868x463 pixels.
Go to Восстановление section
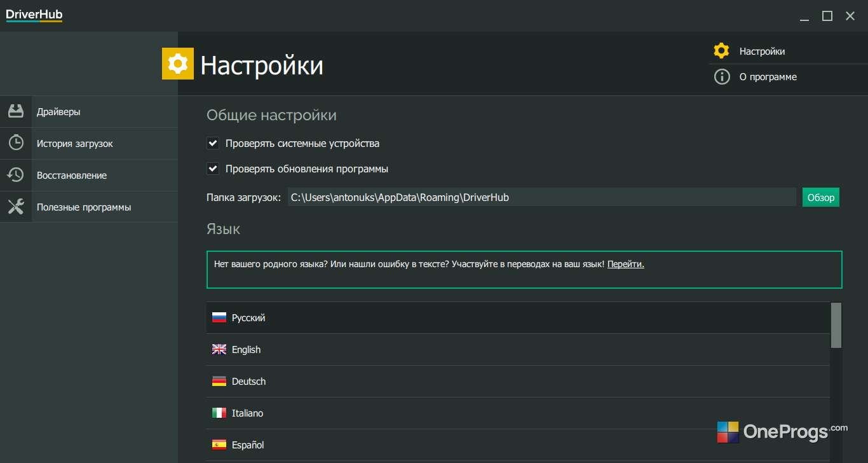tap(89, 176)
